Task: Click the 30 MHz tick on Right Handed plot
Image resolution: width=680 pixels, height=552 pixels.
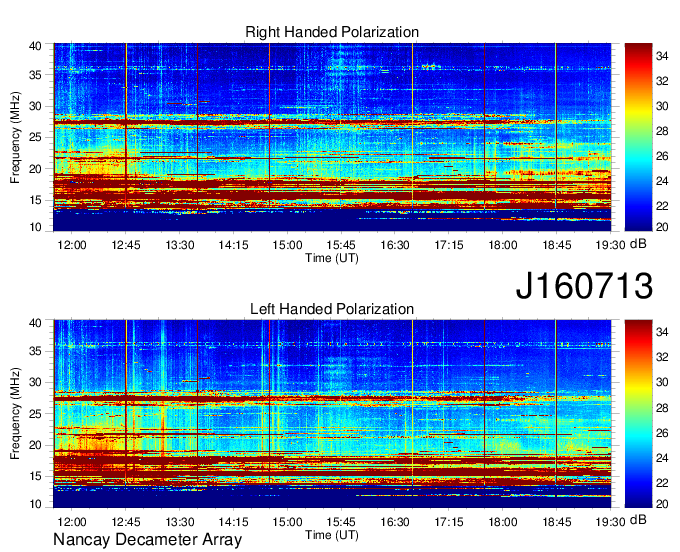Action: pyautogui.click(x=35, y=106)
